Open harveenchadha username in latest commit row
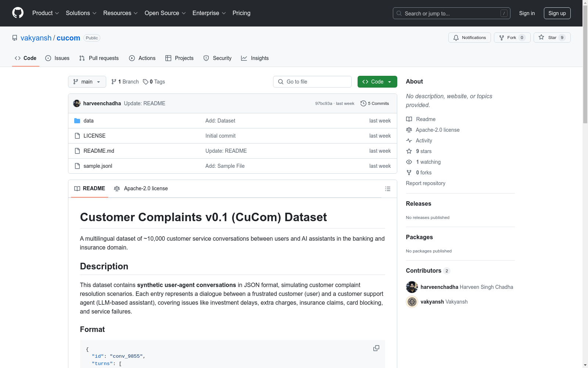 point(102,103)
